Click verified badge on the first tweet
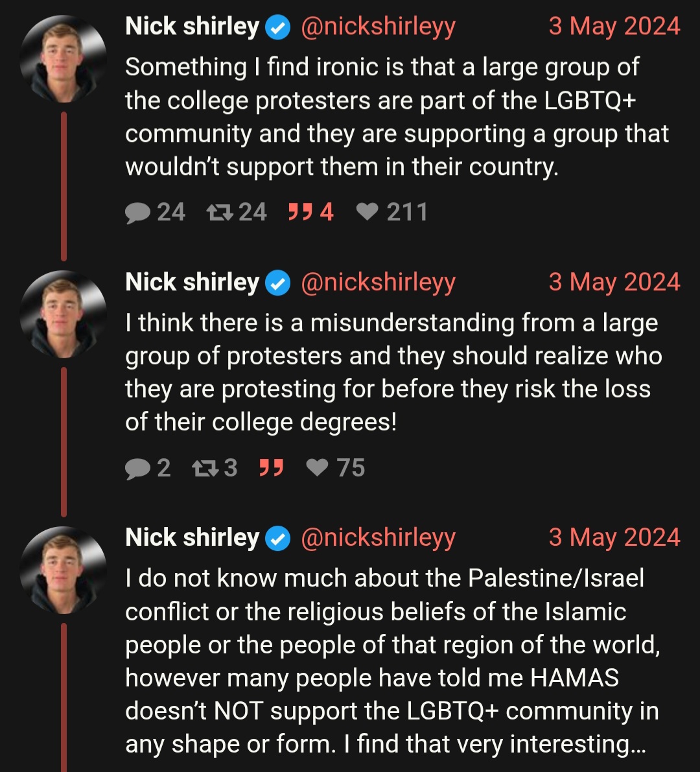This screenshot has height=772, width=700. click(x=279, y=28)
